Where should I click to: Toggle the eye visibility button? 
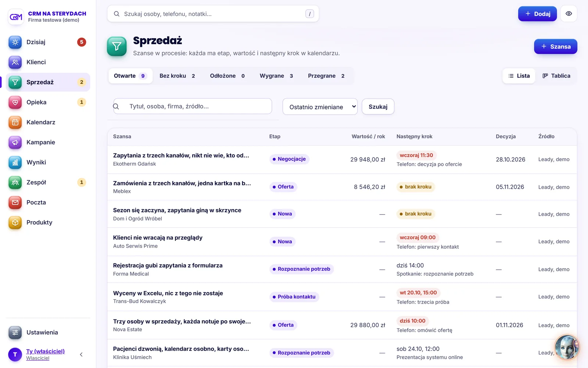[569, 14]
